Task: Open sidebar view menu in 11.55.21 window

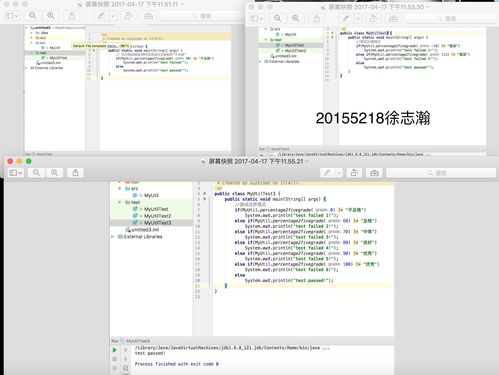Action: pyautogui.click(x=15, y=172)
